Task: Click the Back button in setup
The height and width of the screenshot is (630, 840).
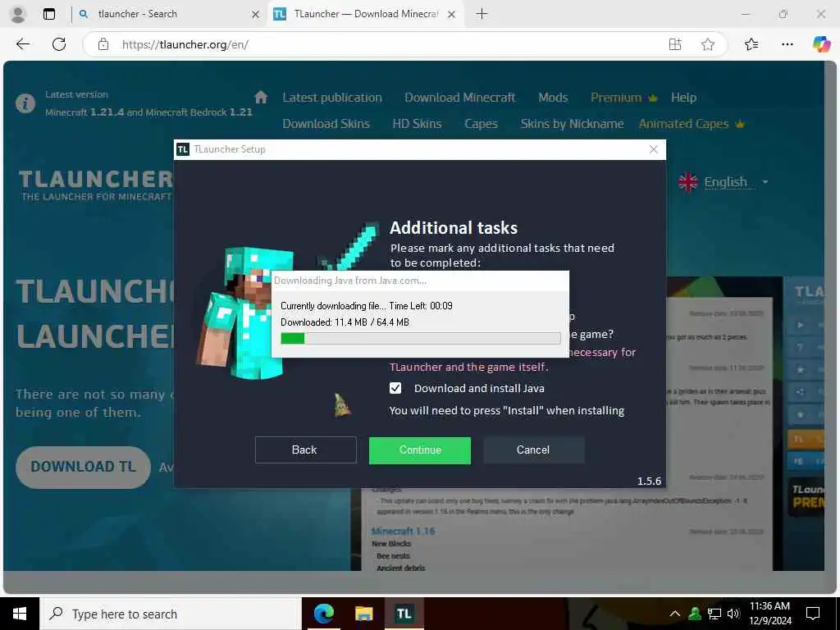Action: click(305, 450)
